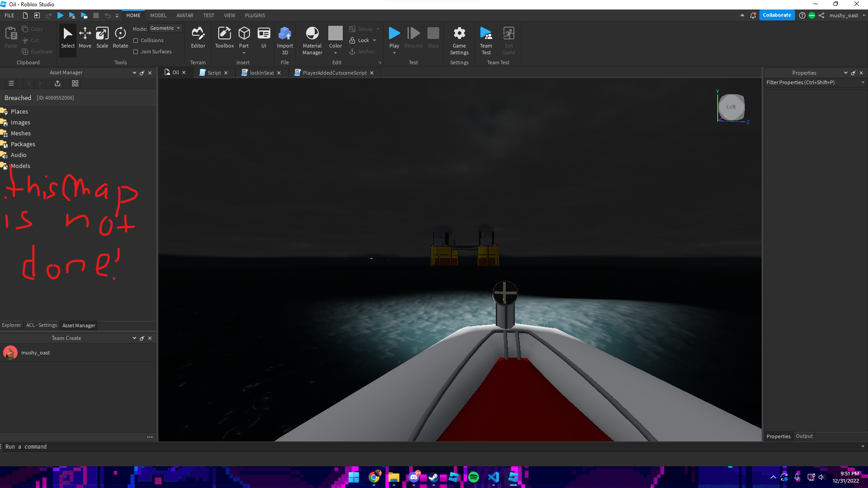Expand the Lock dropdown arrow
The width and height of the screenshot is (868, 488).
pyautogui.click(x=374, y=41)
